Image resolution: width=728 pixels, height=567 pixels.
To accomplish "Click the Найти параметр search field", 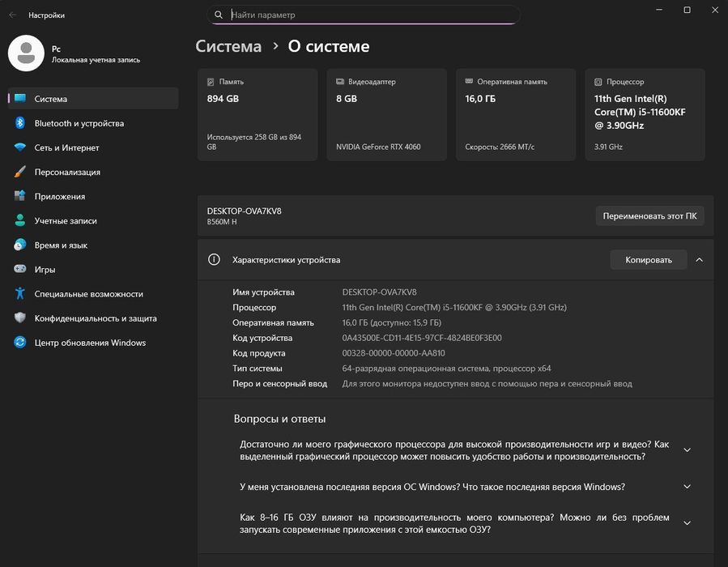I will 363,15.
